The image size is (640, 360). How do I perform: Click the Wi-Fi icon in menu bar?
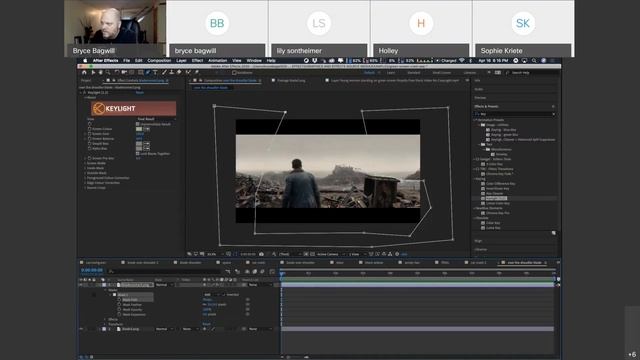click(462, 60)
